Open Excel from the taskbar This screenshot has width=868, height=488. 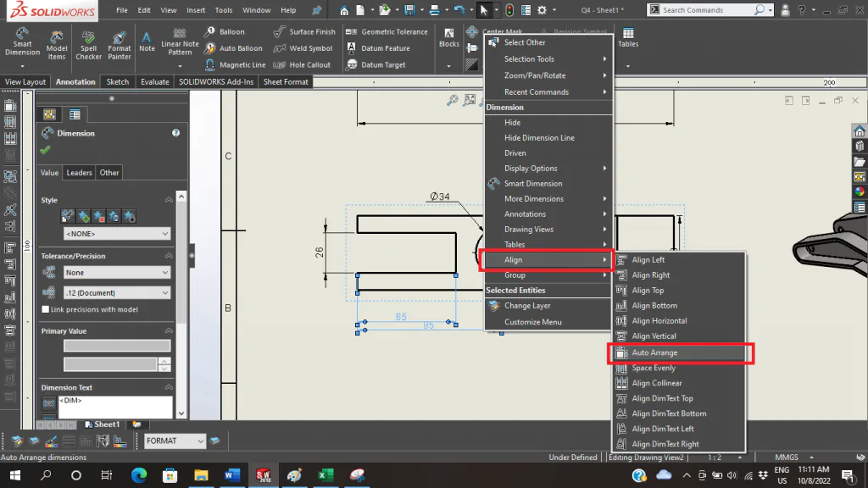325,475
